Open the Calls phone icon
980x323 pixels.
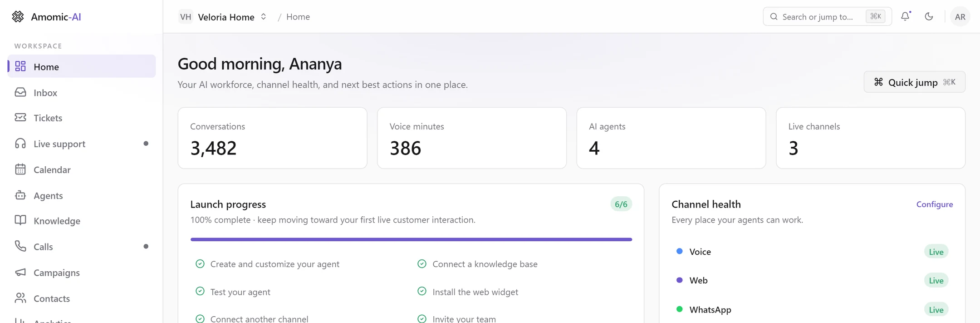(20, 246)
